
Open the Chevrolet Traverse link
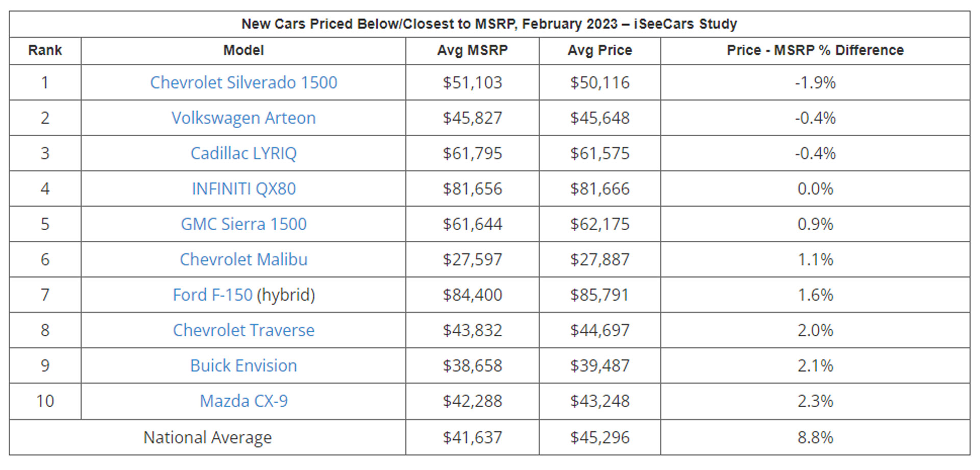[x=243, y=330]
